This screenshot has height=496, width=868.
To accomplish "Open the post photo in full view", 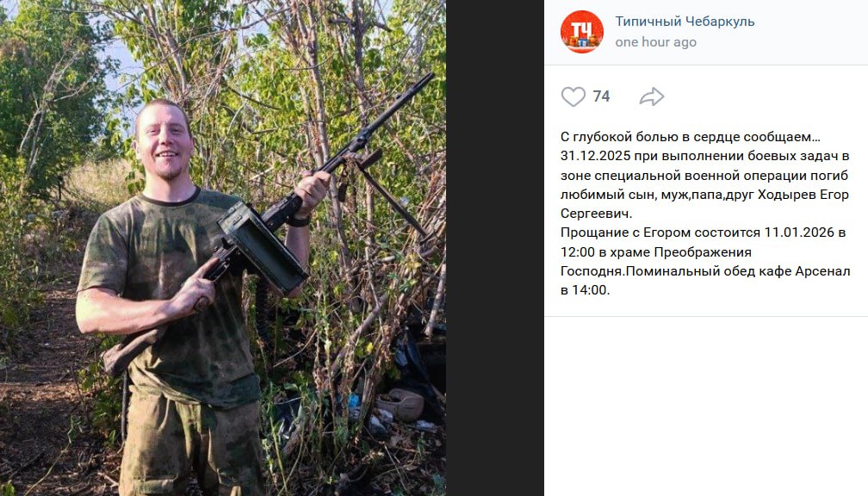I will pyautogui.click(x=222, y=248).
